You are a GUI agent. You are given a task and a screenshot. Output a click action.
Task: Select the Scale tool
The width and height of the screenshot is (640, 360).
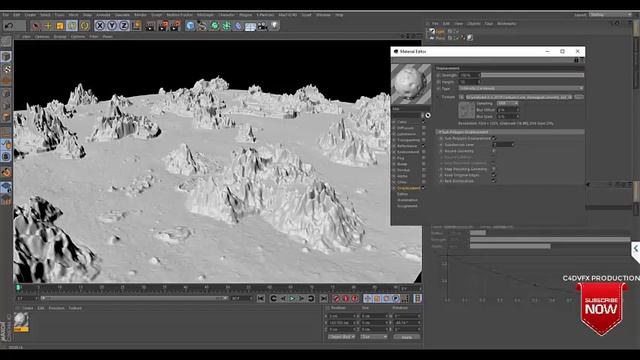click(60, 26)
